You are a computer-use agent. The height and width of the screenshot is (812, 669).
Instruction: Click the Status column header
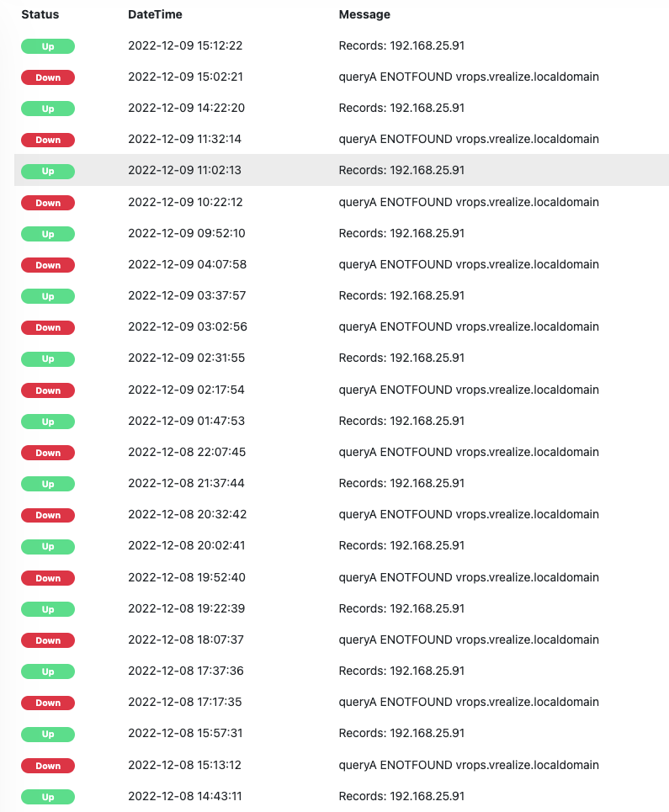pyautogui.click(x=40, y=14)
